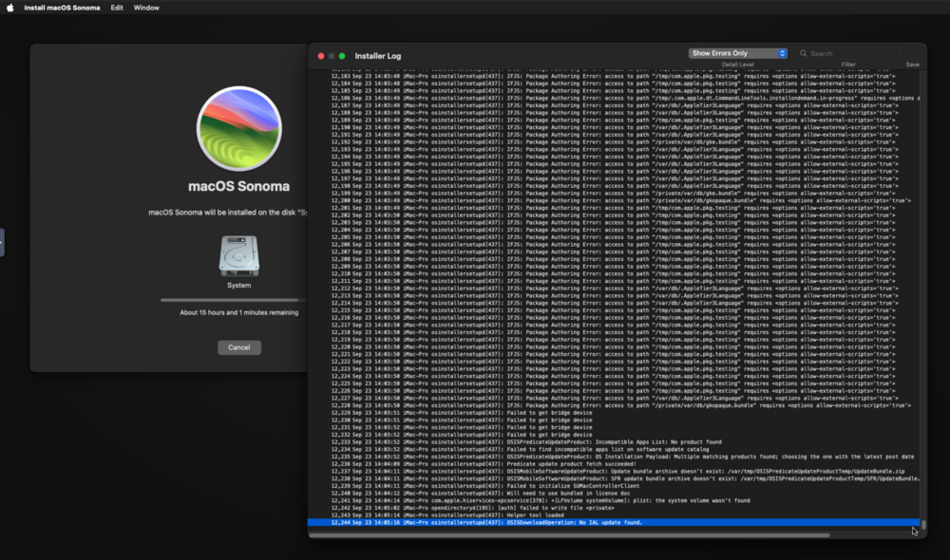Select log line 12,243 Helper tool loaded
The height and width of the screenshot is (560, 950).
[613, 515]
